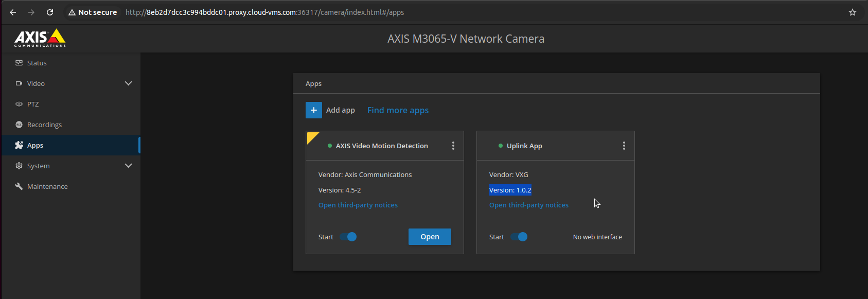The height and width of the screenshot is (299, 868).
Task: Reload the page with the browser refresh icon
Action: 50,12
